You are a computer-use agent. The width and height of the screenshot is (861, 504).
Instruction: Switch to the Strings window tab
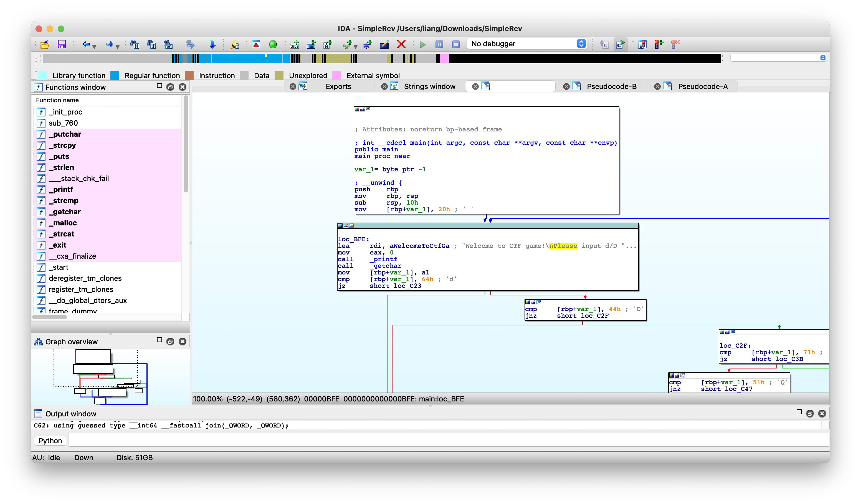[x=429, y=86]
